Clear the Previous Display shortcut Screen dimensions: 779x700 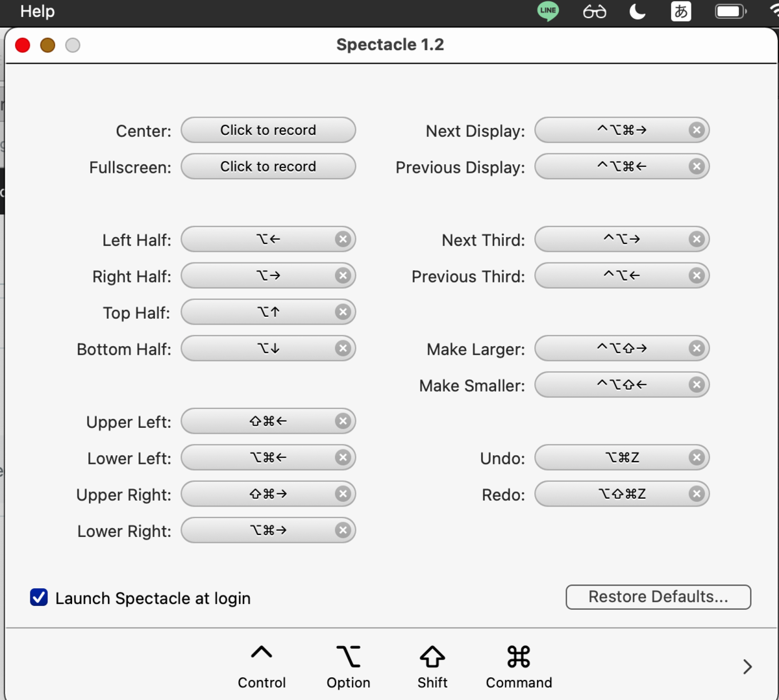tap(697, 167)
